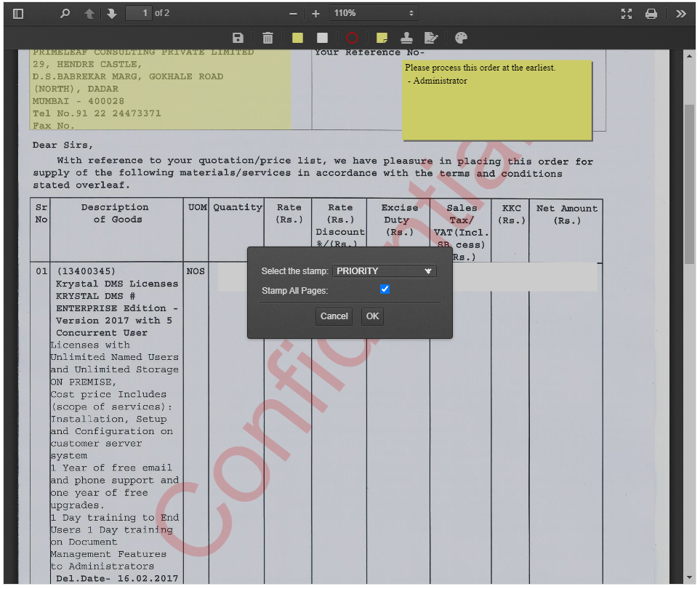Click 'Tel No.91 22 24473371' line

pyautogui.click(x=97, y=113)
